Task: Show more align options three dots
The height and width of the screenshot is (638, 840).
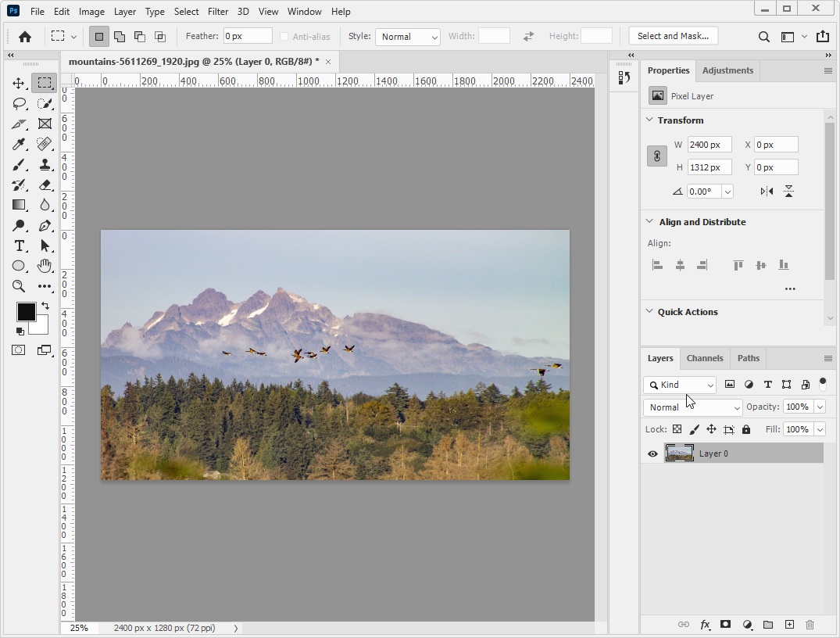Action: point(790,289)
